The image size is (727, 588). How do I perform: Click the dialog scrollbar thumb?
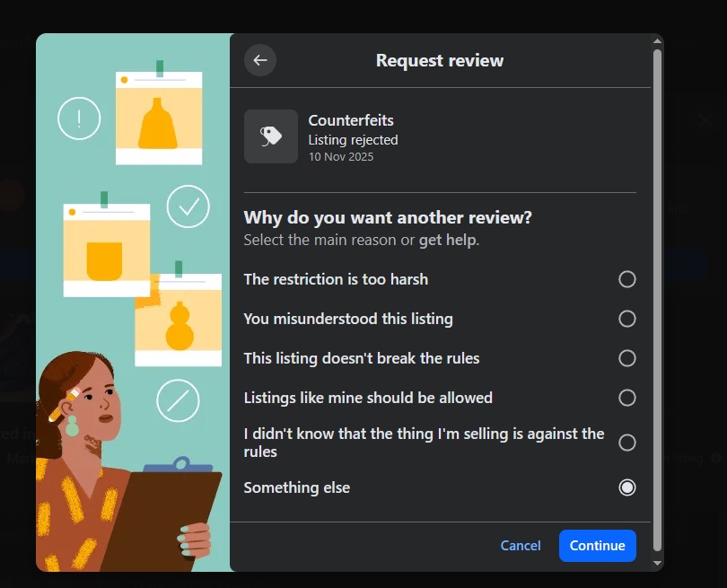pyautogui.click(x=657, y=300)
